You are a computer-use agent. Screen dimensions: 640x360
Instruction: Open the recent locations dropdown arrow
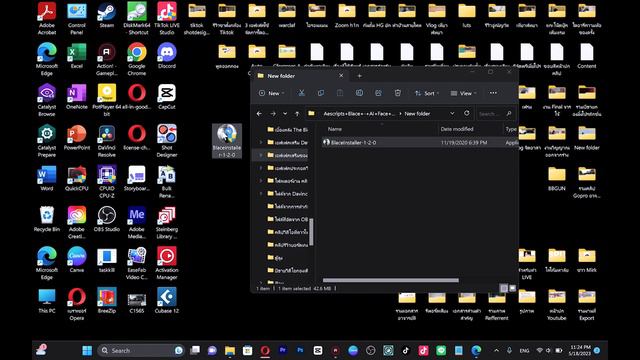pos(285,113)
